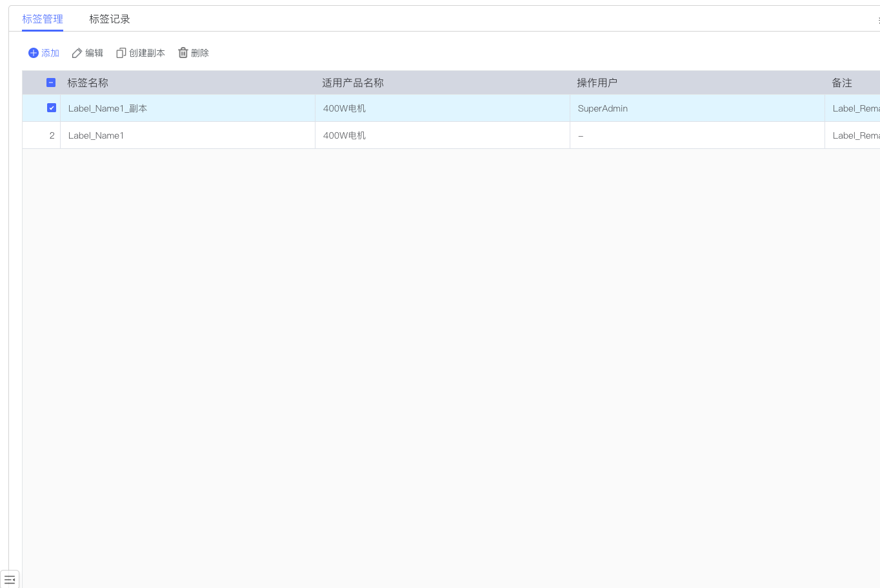
Task: Click the pencil 编辑 icon
Action: 77,53
